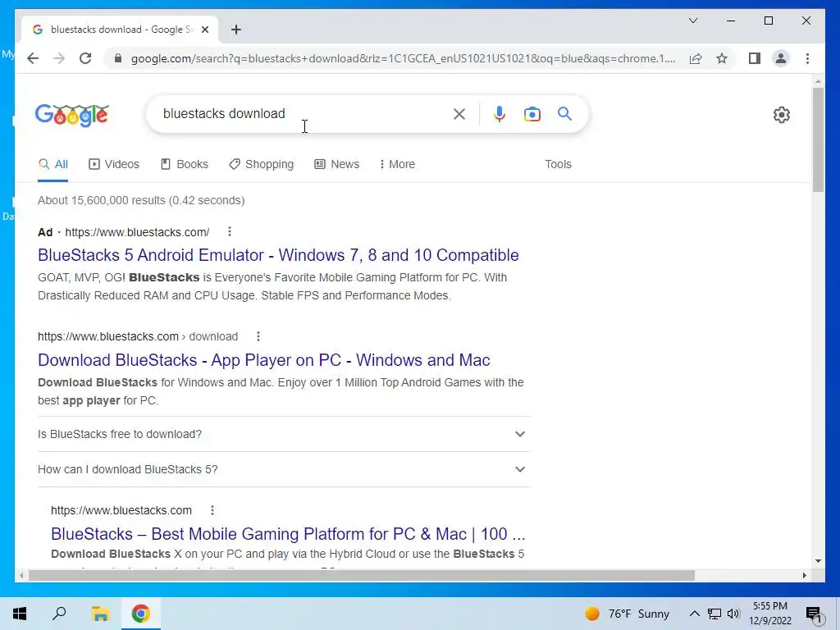This screenshot has height=630, width=840.
Task: View site info via padlock icon
Action: click(118, 58)
